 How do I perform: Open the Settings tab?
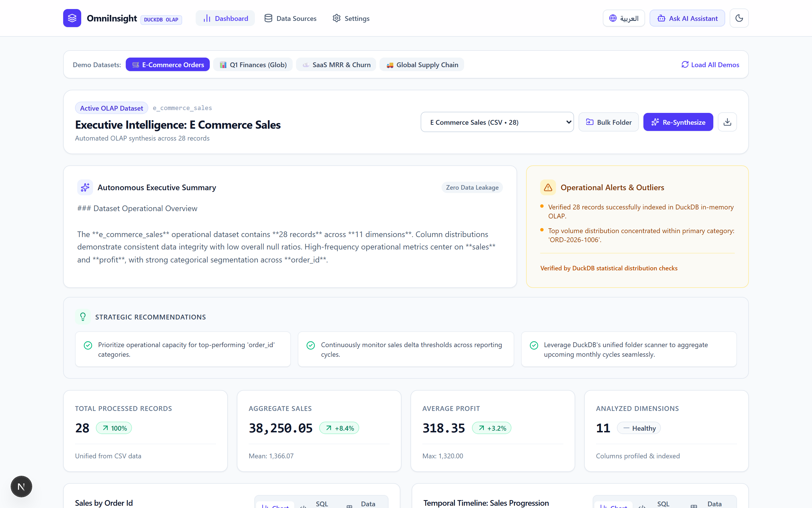point(351,18)
